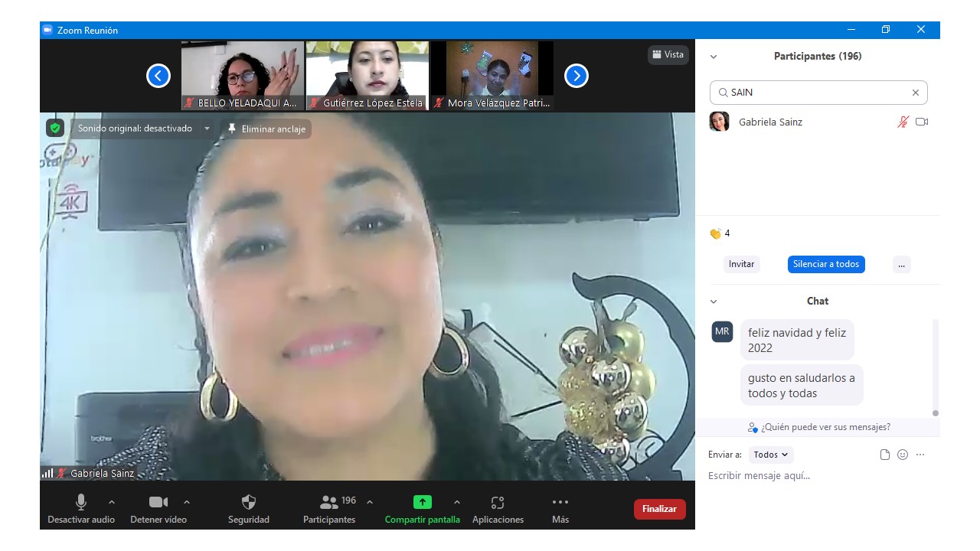The image size is (980, 551).
Task: Open the Aplicaciones icon in toolbar
Action: coord(498,503)
